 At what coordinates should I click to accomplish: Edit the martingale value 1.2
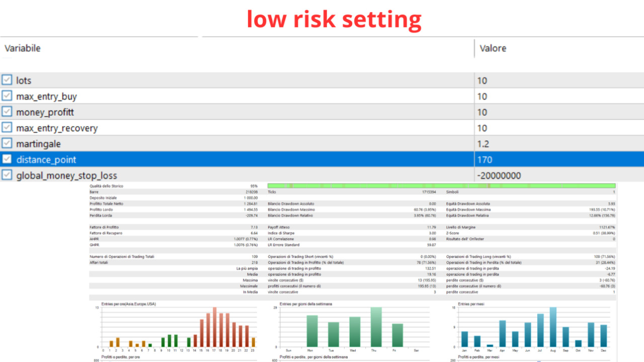pos(559,144)
